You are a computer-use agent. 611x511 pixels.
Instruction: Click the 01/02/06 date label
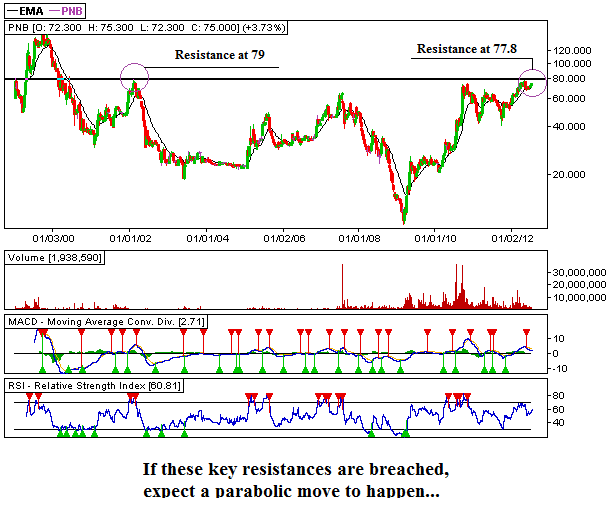tap(284, 238)
